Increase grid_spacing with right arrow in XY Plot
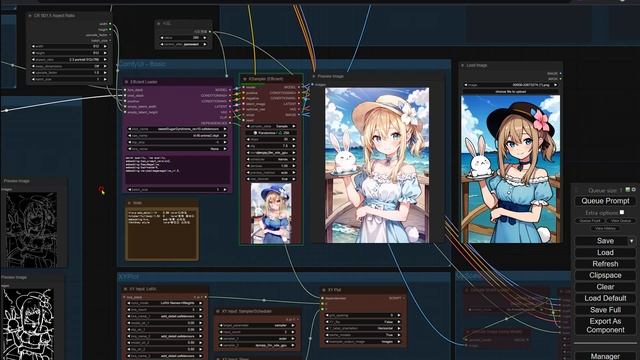 tap(398, 315)
